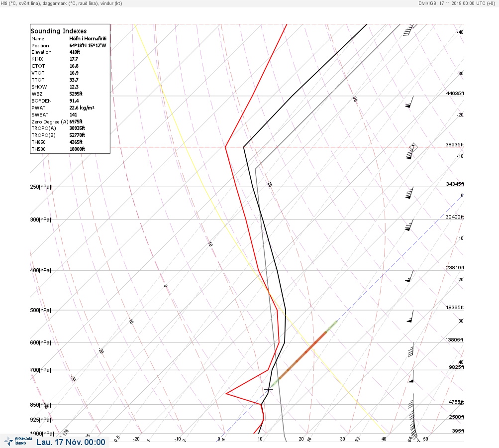Click the 250[hPa] pressure label
This screenshot has width=499, height=448.
[x=40, y=187]
